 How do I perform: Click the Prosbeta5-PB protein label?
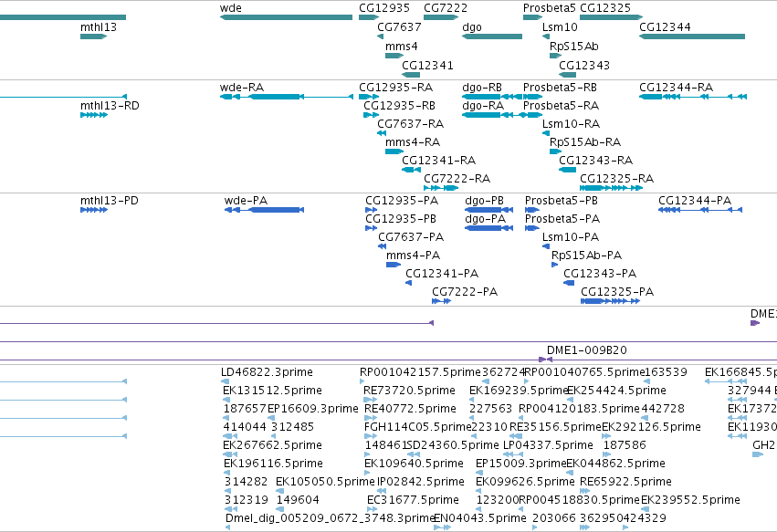[562, 201]
